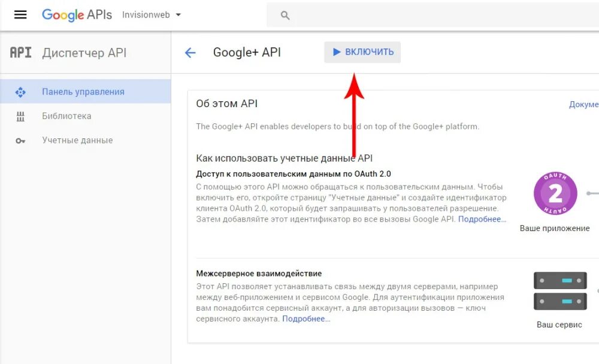Click the Ваше приложение caption

pyautogui.click(x=555, y=229)
